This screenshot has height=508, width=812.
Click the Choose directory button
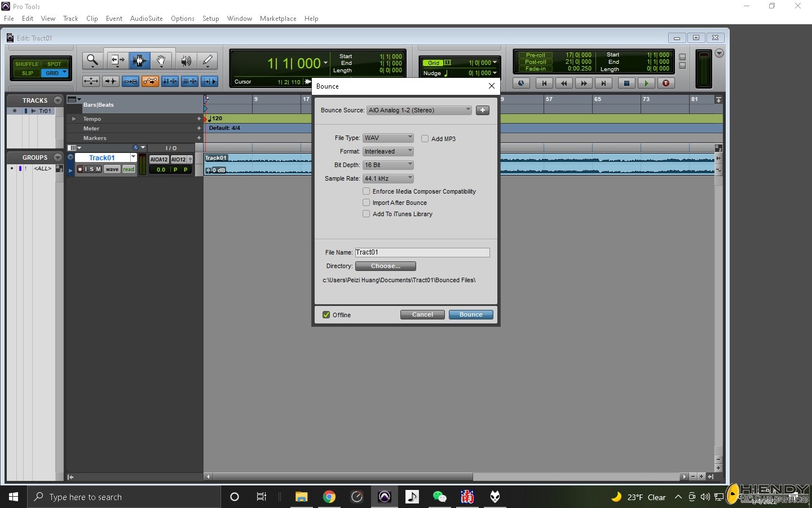386,266
